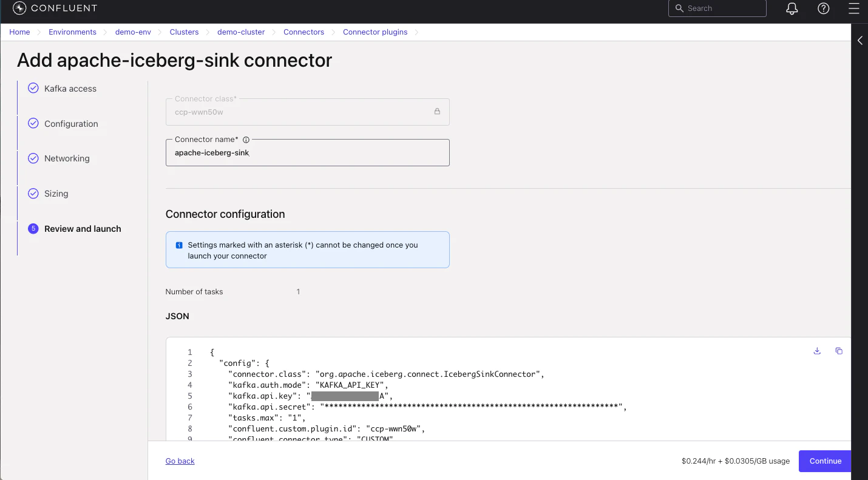Viewport: 868px width, 480px height.
Task: Copy the JSON configuration to clipboard
Action: tap(839, 351)
